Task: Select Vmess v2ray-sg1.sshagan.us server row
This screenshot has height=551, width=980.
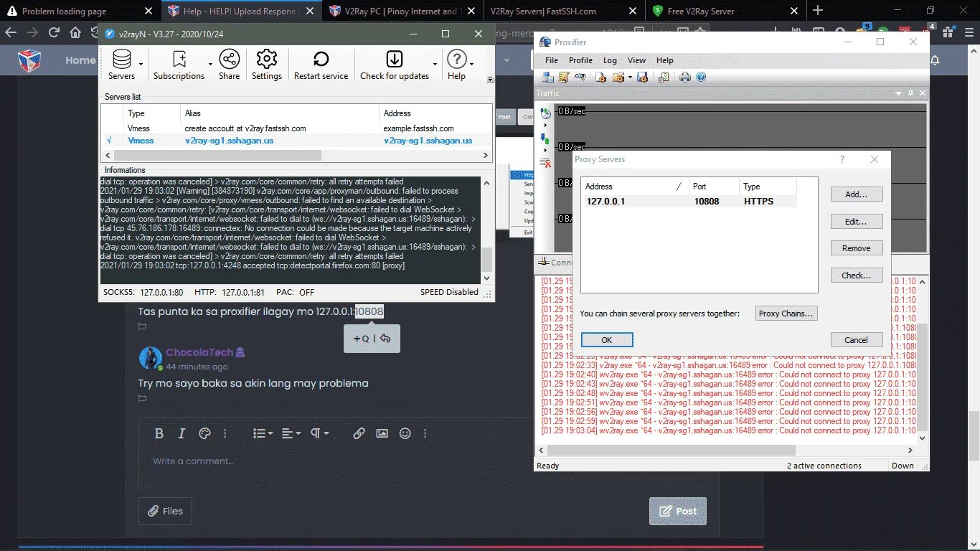Action: (296, 141)
